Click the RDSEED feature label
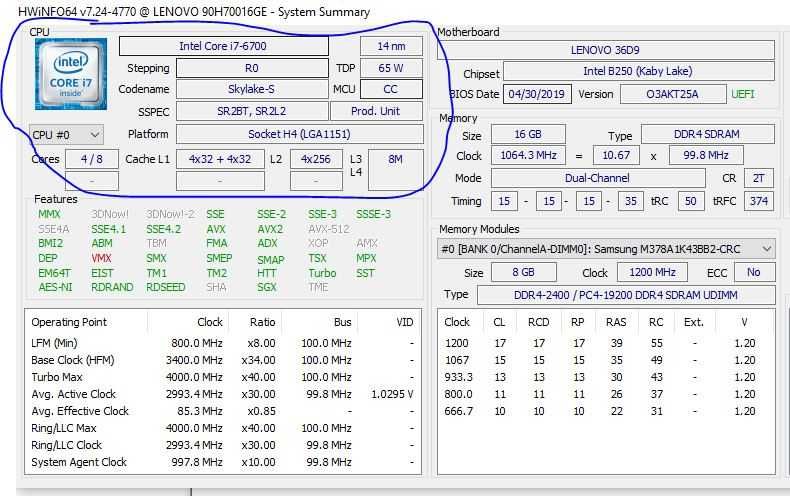 166,287
